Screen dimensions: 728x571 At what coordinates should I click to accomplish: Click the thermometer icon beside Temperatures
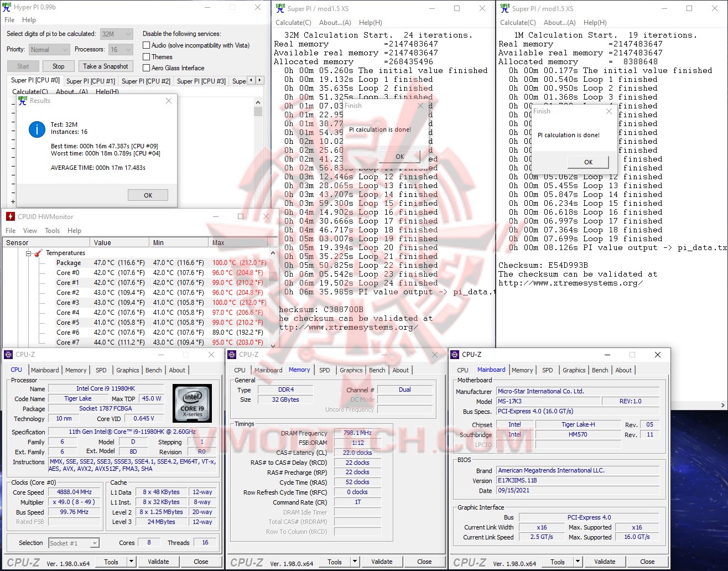[x=38, y=253]
